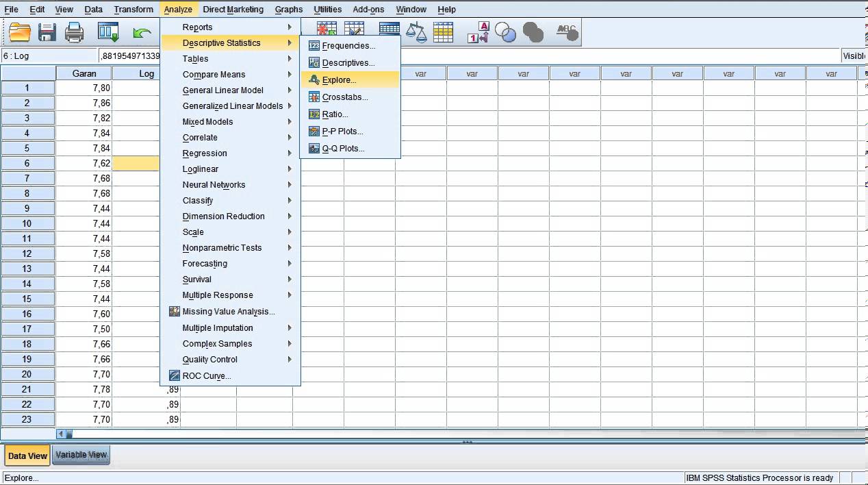Click the Open data document folder icon
The height and width of the screenshot is (485, 868).
click(20, 32)
